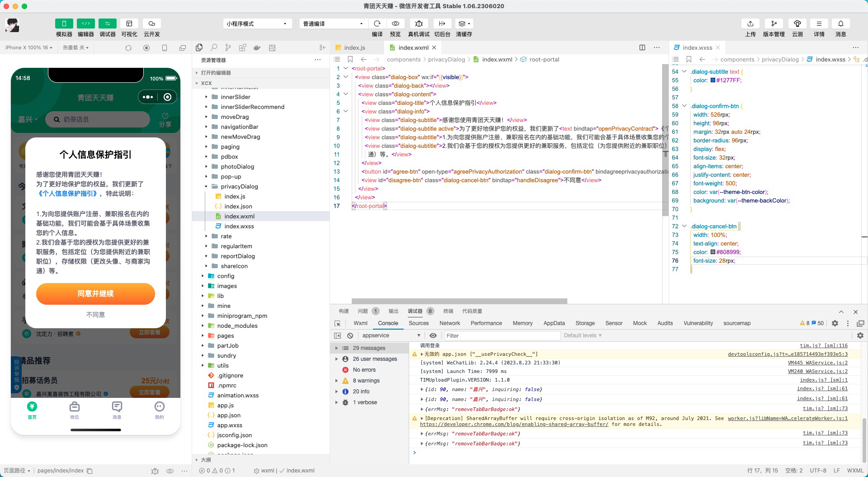Open the 普通编译 compile mode dropdown
The height and width of the screenshot is (477, 868).
333,24
